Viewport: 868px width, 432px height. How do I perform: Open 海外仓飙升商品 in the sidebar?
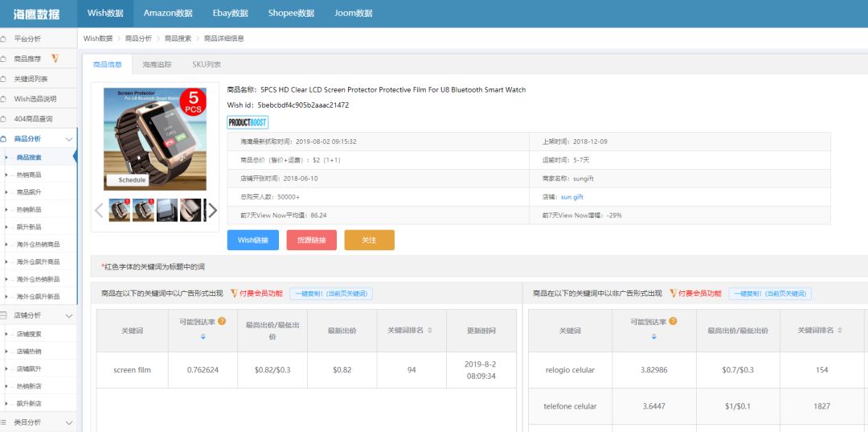pos(39,262)
